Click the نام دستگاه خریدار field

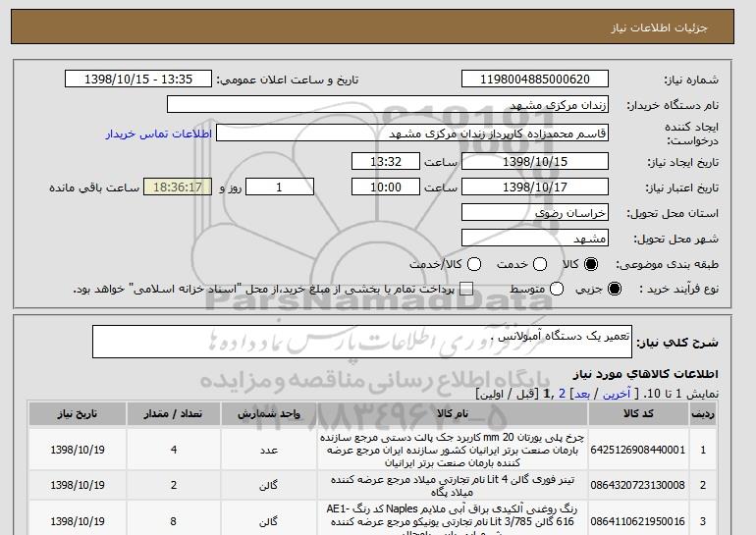pyautogui.click(x=388, y=105)
